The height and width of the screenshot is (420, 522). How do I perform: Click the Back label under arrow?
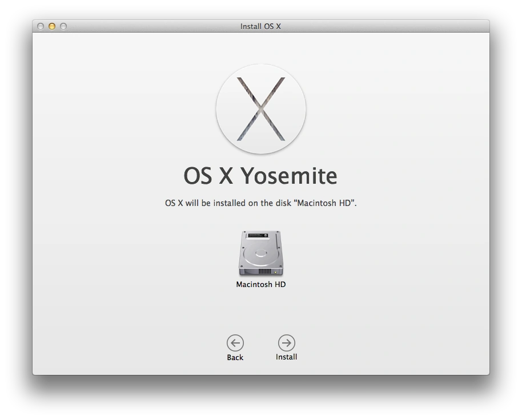tap(235, 357)
